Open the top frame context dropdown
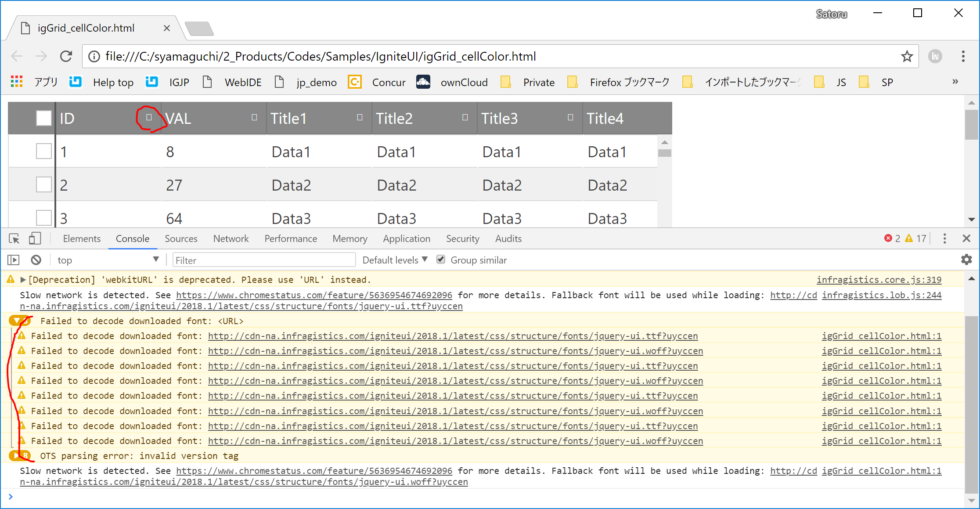 point(108,260)
